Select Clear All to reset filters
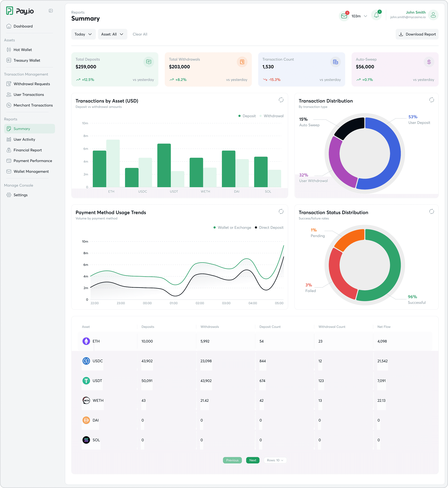Image resolution: width=448 pixels, height=488 pixels. click(140, 34)
